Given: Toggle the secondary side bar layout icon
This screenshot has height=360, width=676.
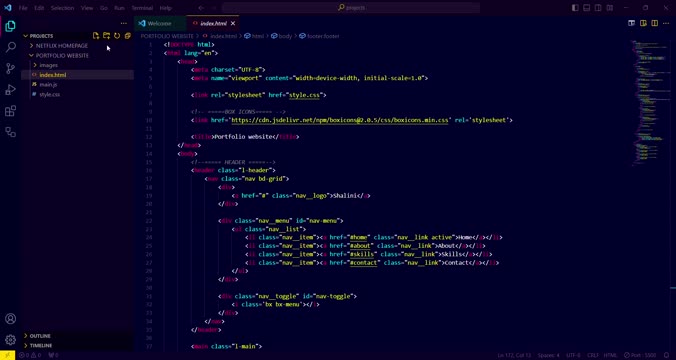Looking at the screenshot, I should tap(598, 8).
